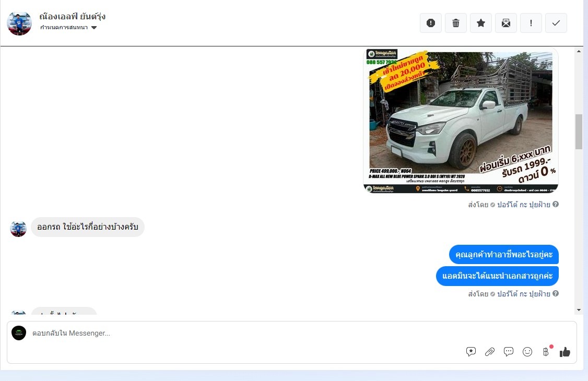Viewport: 588px width, 381px height.
Task: Open the quick replies chat bubble icon
Action: (509, 351)
